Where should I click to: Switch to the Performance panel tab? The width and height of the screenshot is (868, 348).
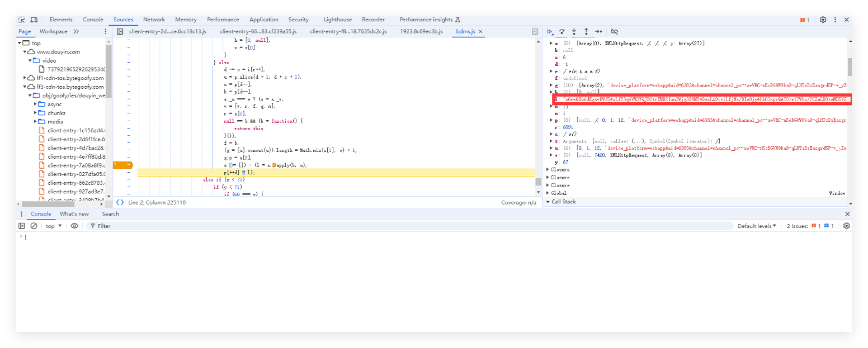(x=223, y=20)
